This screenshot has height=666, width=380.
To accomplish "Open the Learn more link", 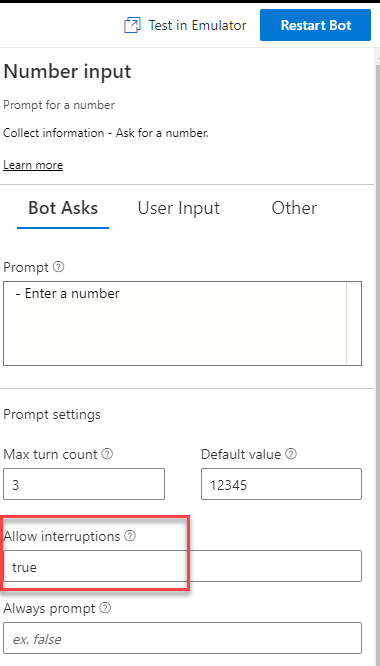I will pyautogui.click(x=33, y=165).
